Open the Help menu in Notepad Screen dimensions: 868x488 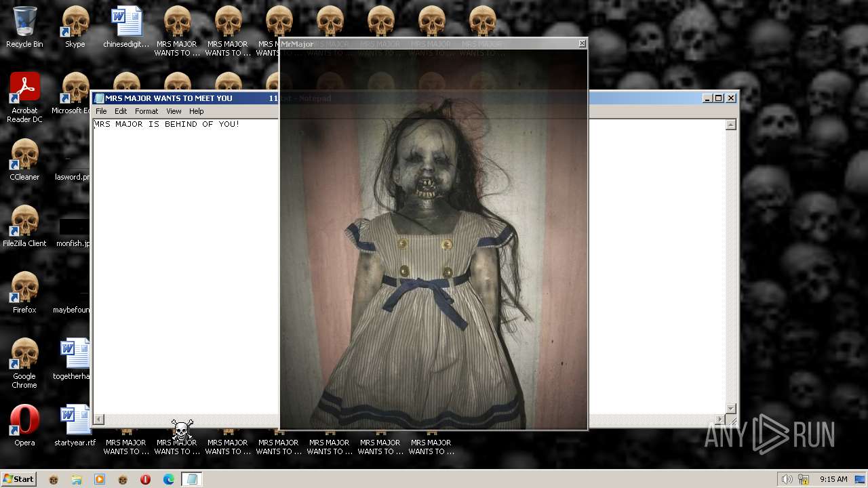pyautogui.click(x=196, y=111)
